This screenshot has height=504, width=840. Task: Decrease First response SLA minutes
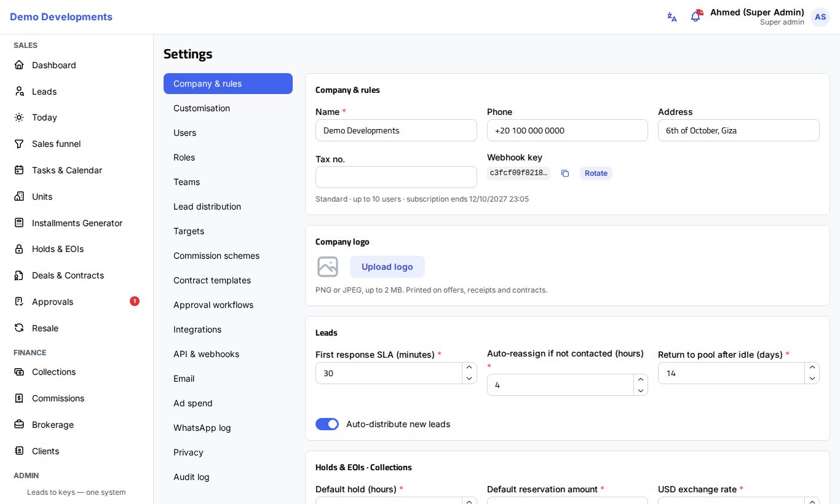tap(469, 379)
